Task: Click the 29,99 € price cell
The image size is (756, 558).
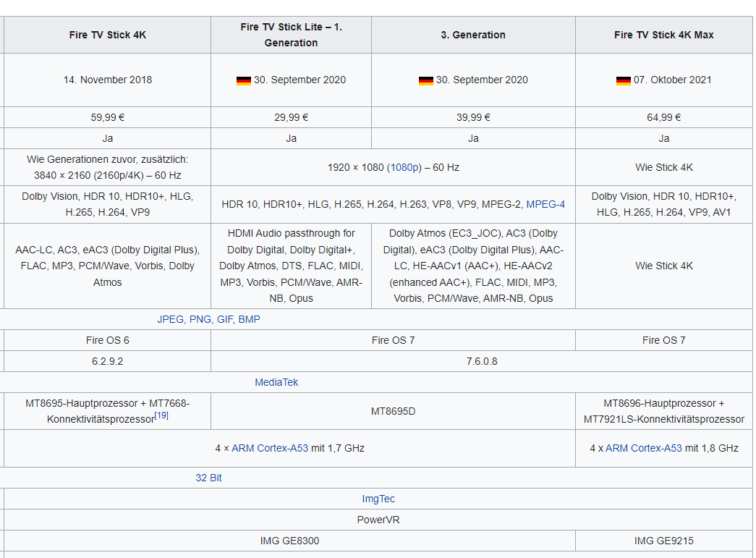Action: pos(292,117)
